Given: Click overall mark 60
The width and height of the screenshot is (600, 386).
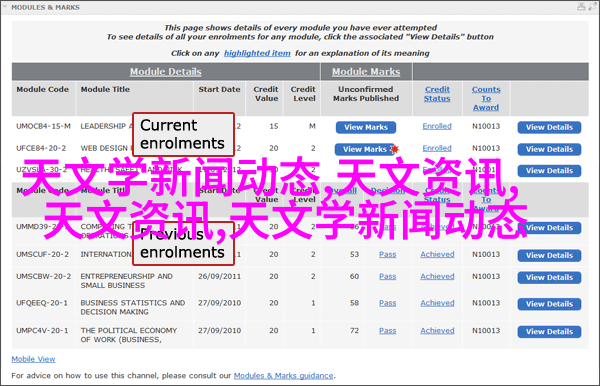Looking at the screenshot, I should point(354,276).
